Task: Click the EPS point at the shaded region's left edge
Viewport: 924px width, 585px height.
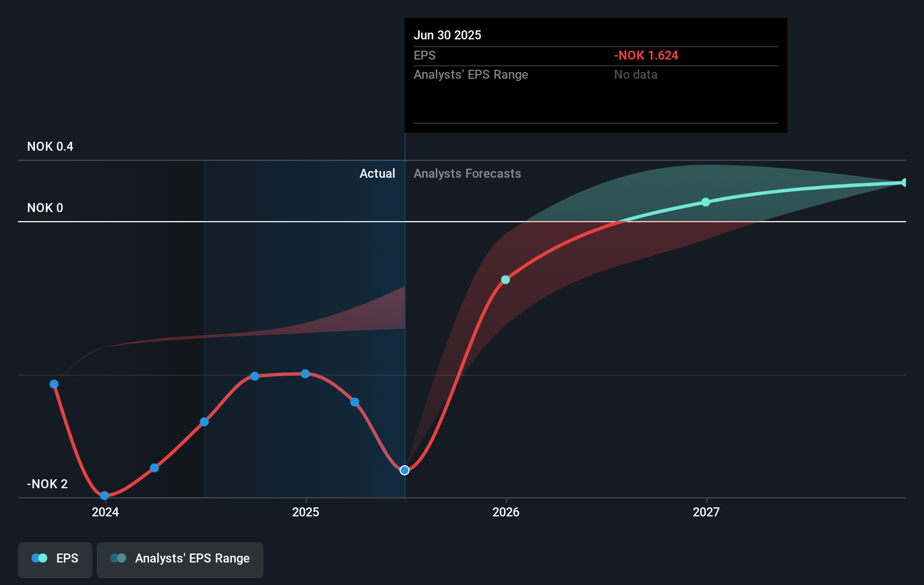Action: (204, 422)
